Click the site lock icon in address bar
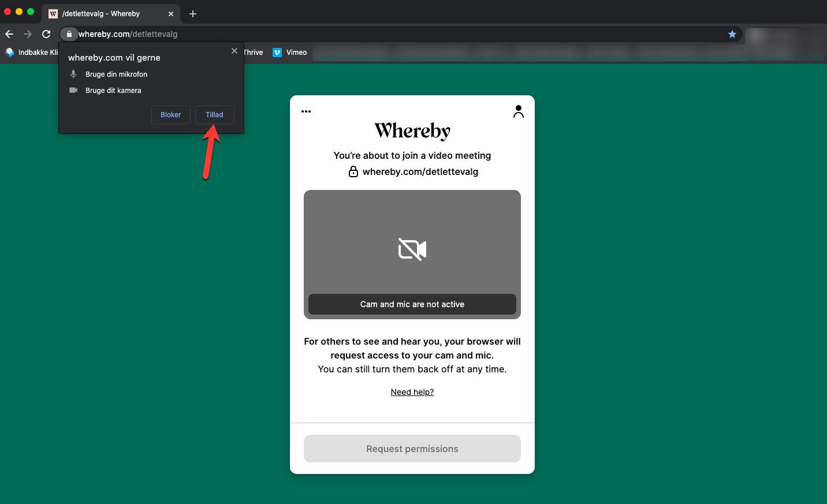The image size is (827, 504). pos(69,34)
